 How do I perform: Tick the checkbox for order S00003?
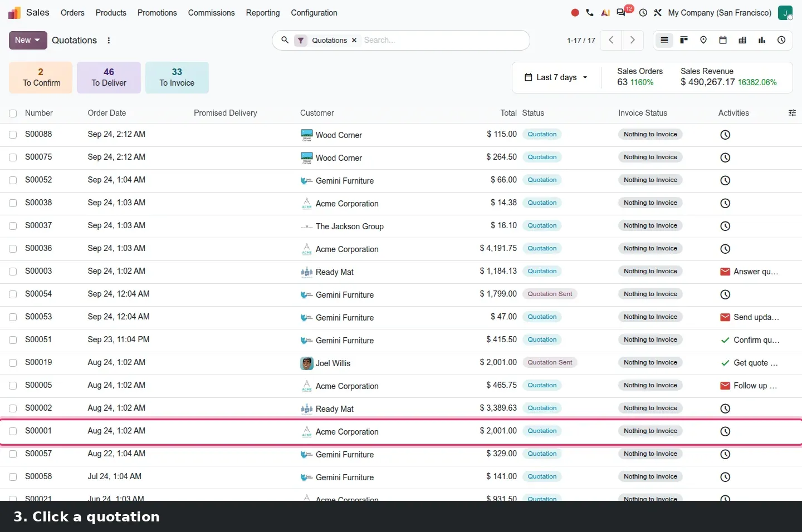pyautogui.click(x=13, y=272)
